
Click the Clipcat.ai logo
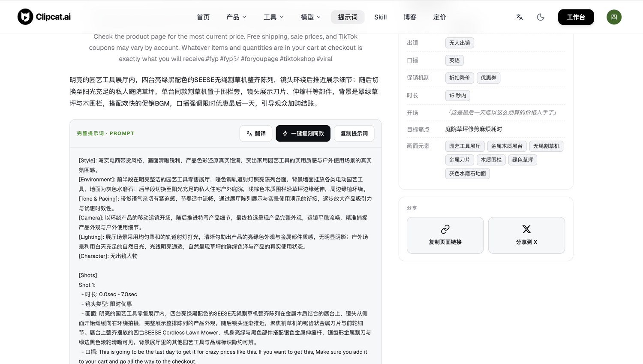click(44, 17)
